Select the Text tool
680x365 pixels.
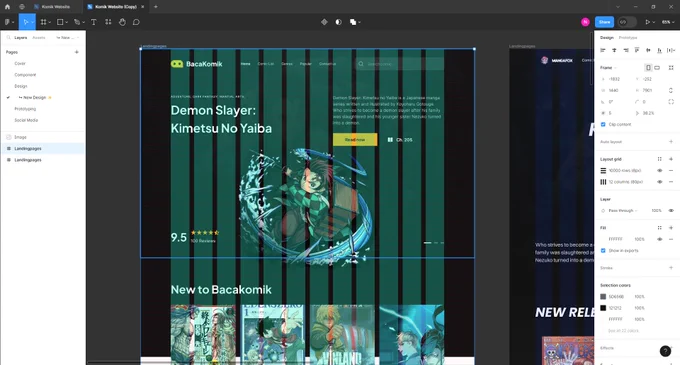coord(94,22)
